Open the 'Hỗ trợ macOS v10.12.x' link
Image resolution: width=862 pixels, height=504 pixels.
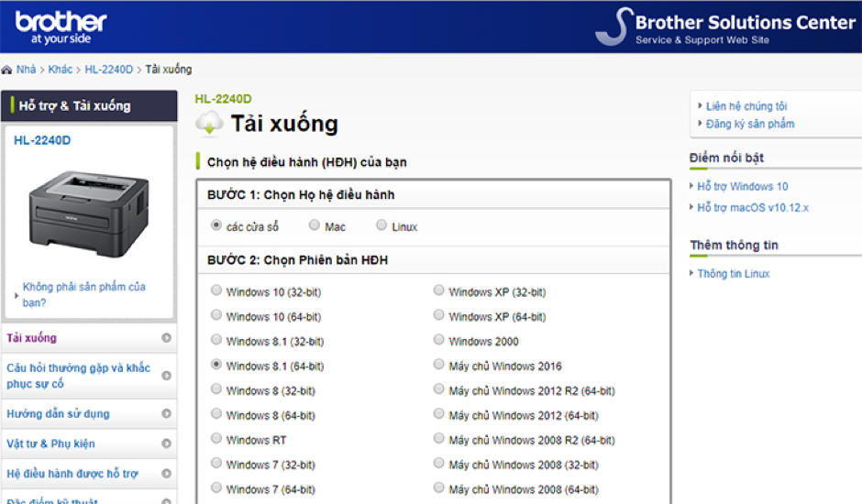coord(753,208)
